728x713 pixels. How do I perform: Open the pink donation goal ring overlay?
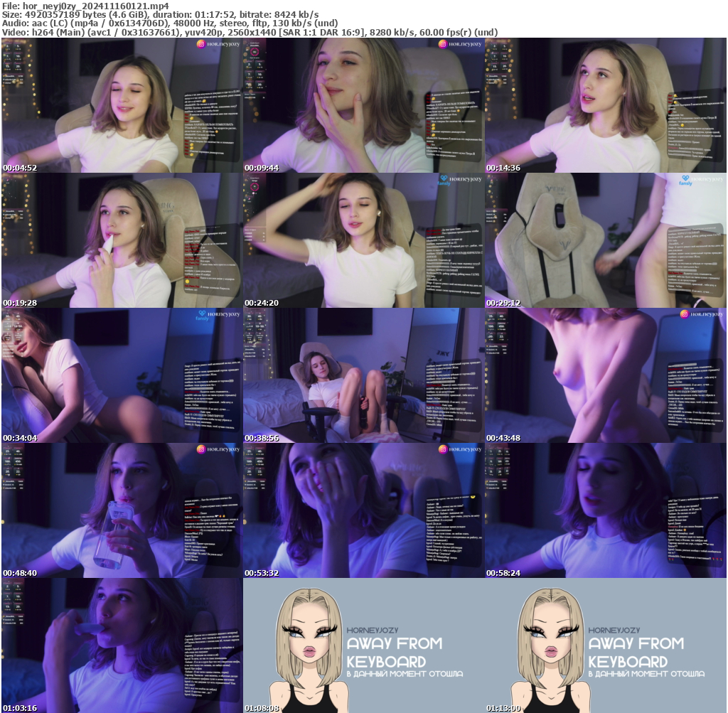(255, 51)
